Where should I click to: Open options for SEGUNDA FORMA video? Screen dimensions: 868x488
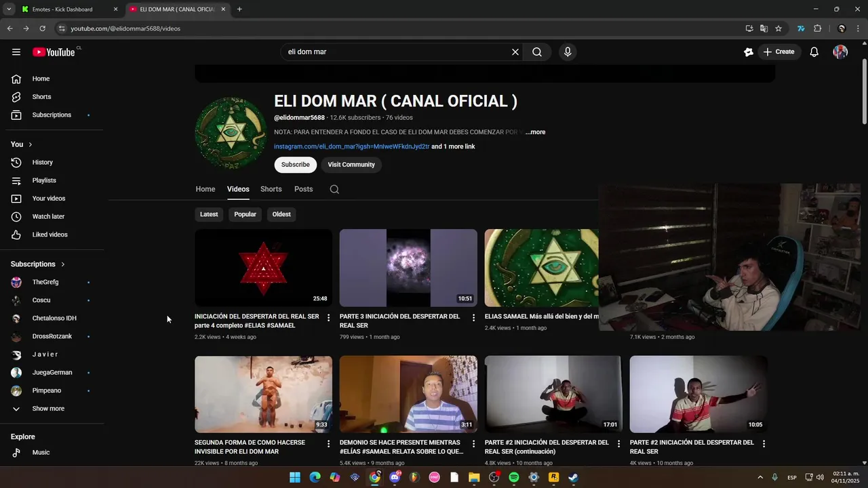tap(329, 443)
